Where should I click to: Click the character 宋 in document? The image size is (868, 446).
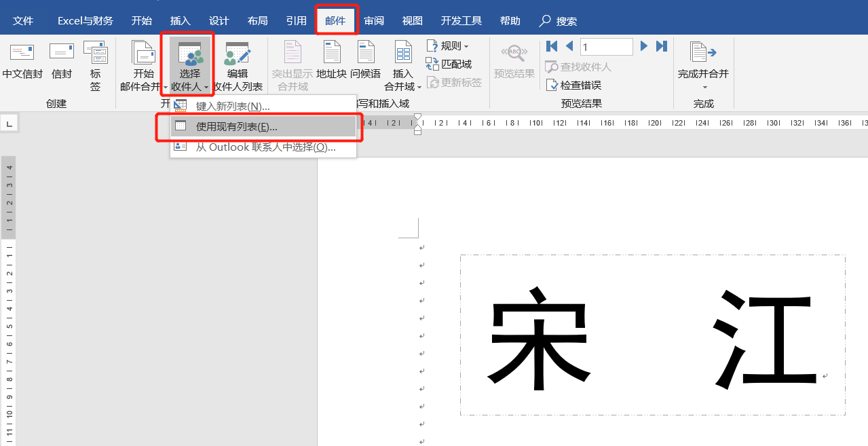(x=538, y=338)
